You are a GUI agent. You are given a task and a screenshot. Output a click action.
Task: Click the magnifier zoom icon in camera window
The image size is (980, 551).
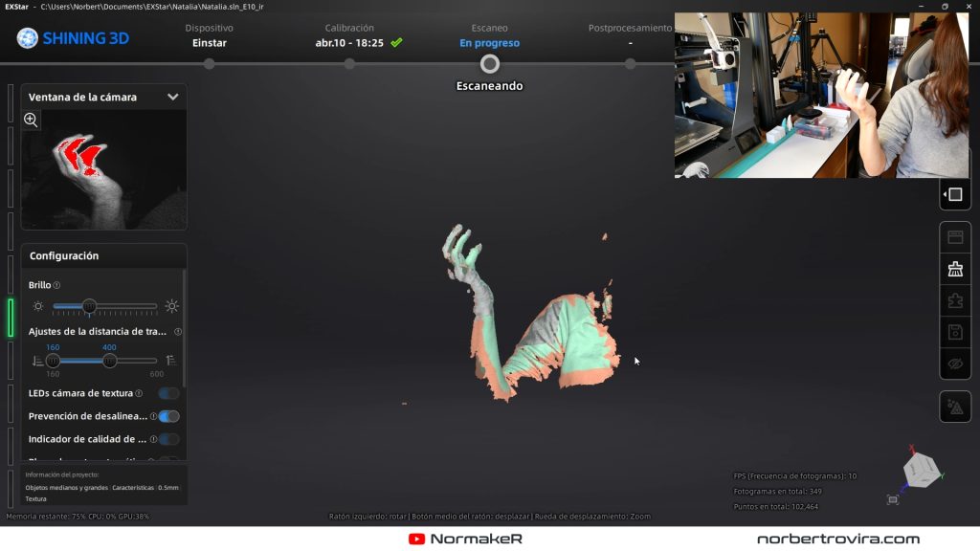(31, 120)
